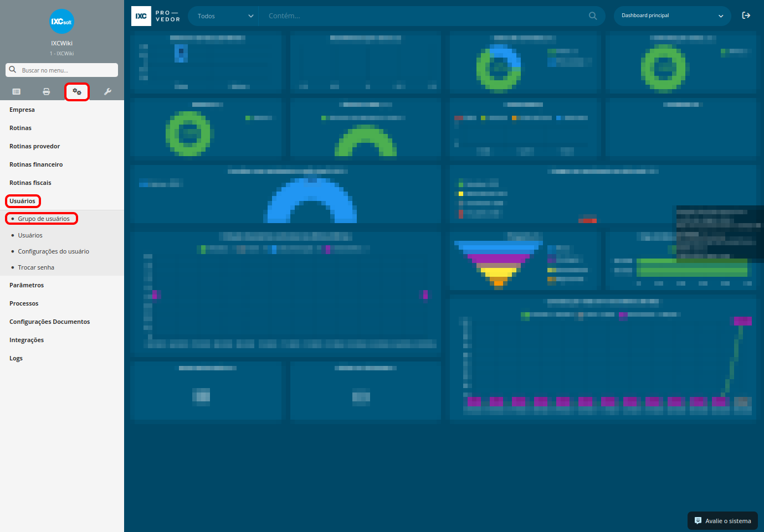Open the wrench tools sidebar tab
Viewport: 764px width, 532px height.
(x=107, y=91)
